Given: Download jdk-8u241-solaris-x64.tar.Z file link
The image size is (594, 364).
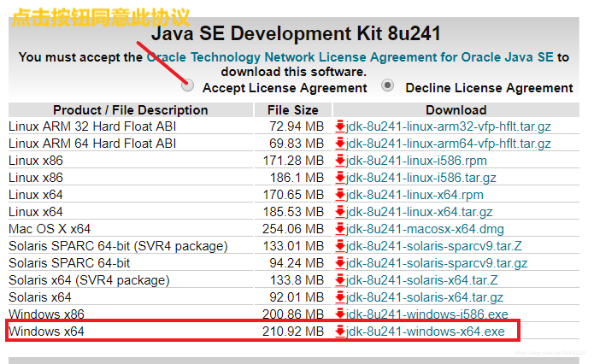Looking at the screenshot, I should tap(421, 280).
